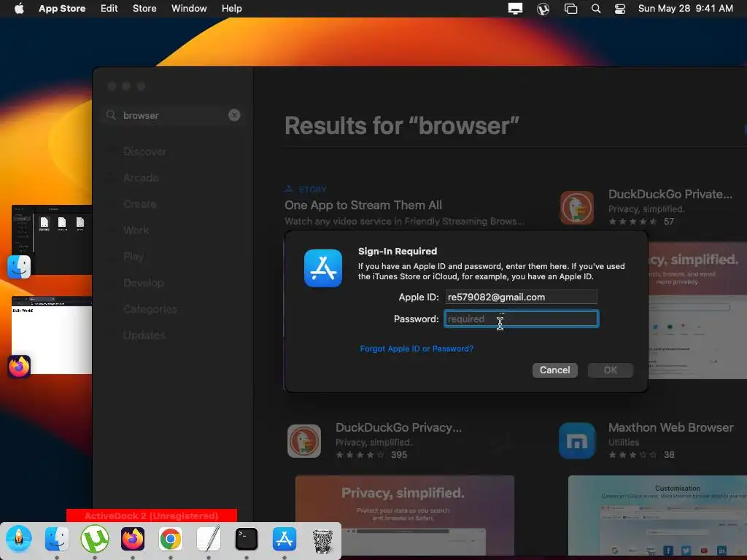Select Create in the sidebar

coord(139,204)
